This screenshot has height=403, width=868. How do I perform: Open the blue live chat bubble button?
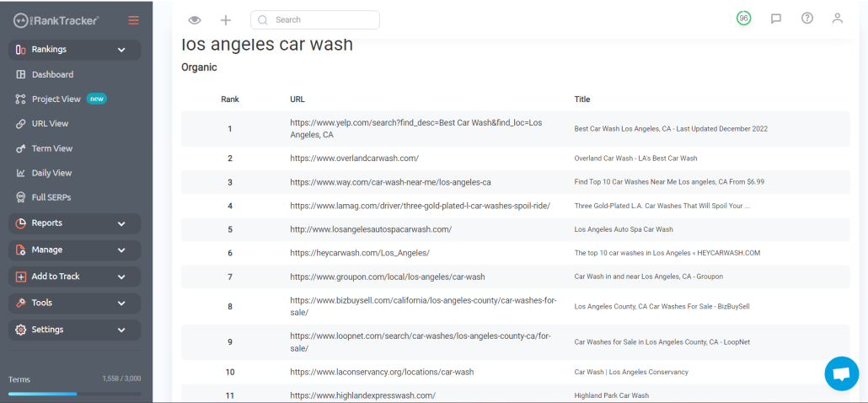(841, 374)
